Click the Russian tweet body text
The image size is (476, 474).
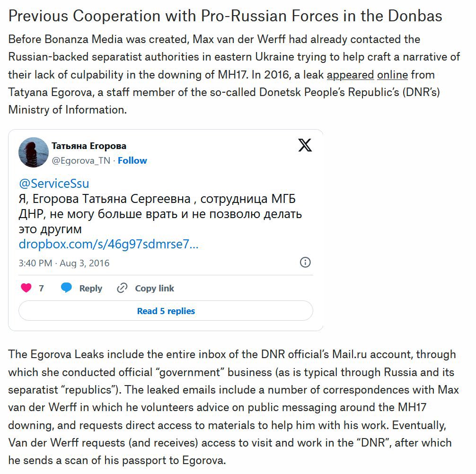pos(160,214)
